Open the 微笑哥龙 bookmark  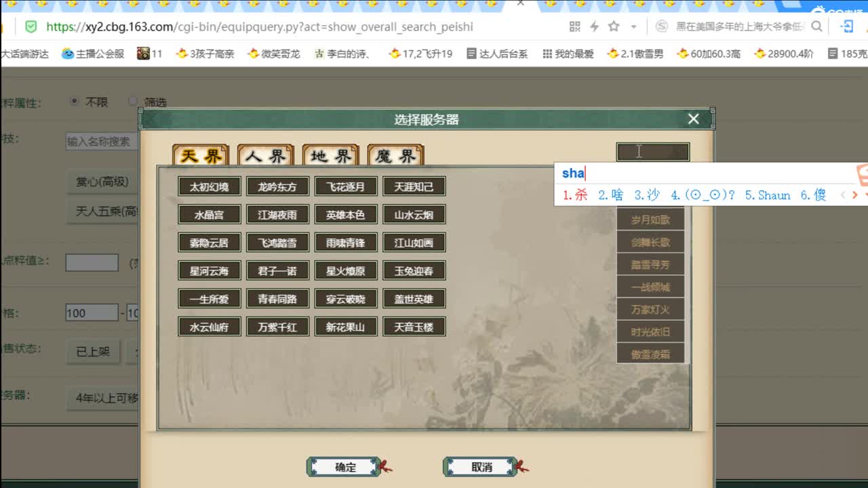coord(273,54)
